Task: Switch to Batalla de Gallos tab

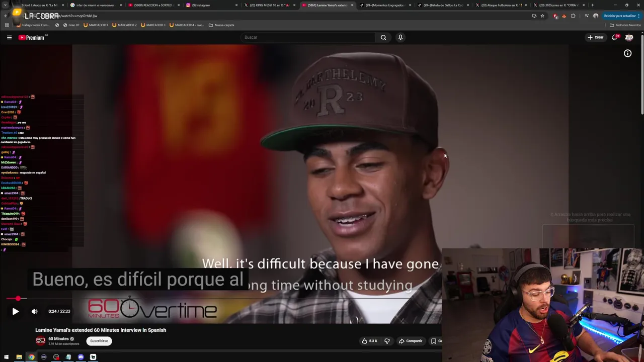Action: click(x=443, y=5)
